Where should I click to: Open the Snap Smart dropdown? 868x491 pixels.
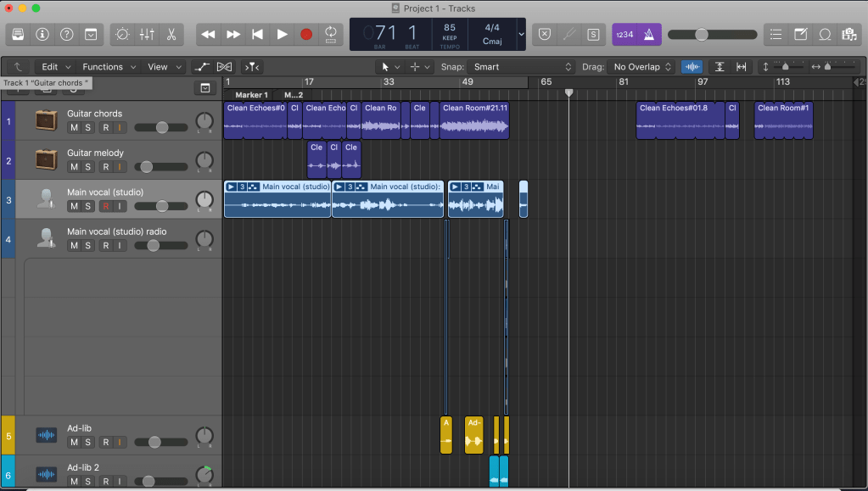tap(520, 67)
